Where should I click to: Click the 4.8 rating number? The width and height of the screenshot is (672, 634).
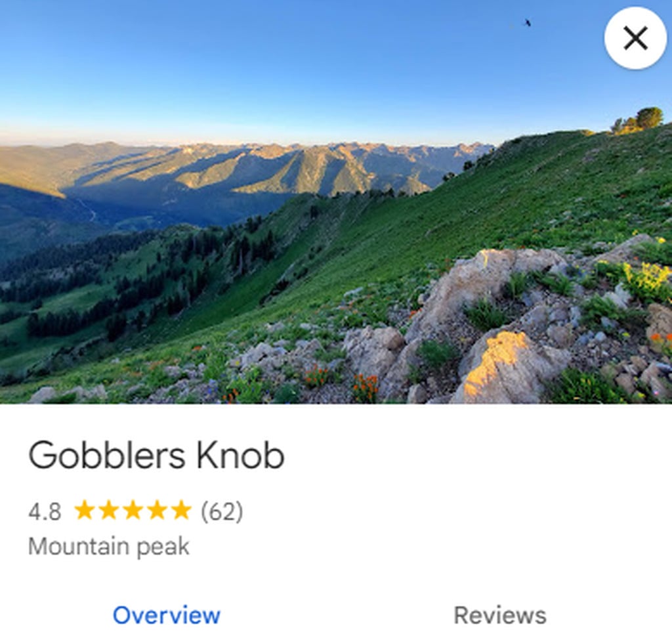pyautogui.click(x=45, y=511)
